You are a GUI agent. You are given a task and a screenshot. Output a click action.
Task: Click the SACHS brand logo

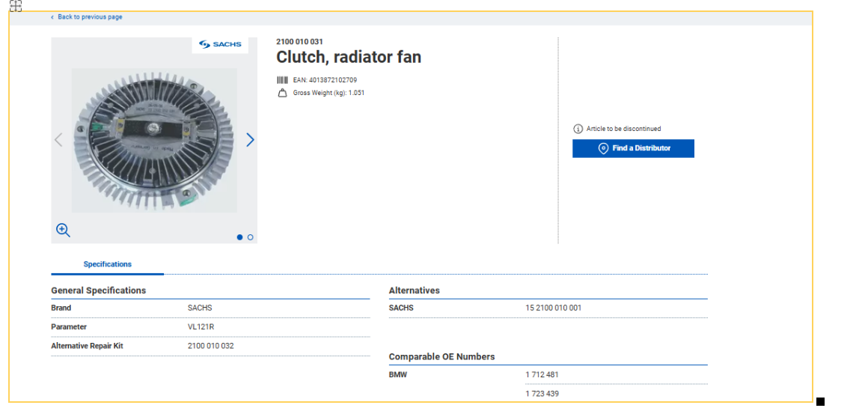[221, 45]
